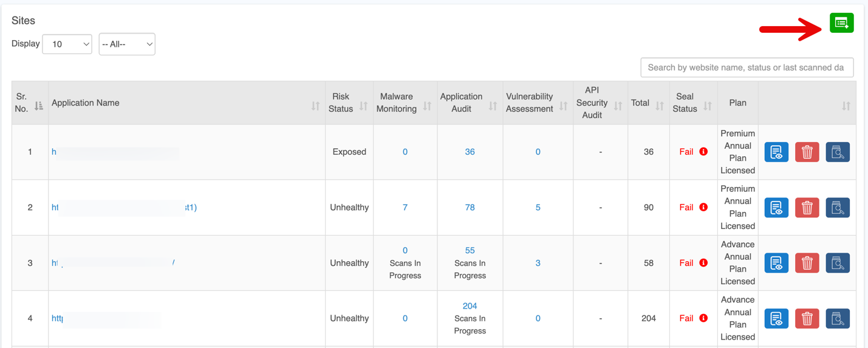Sort by Sr. No. column
The image size is (868, 348).
39,106
